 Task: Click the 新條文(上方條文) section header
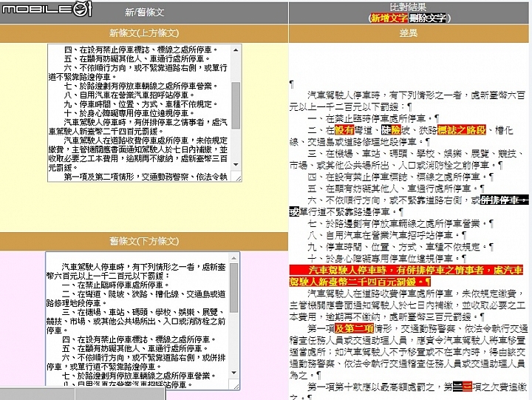[144, 33]
